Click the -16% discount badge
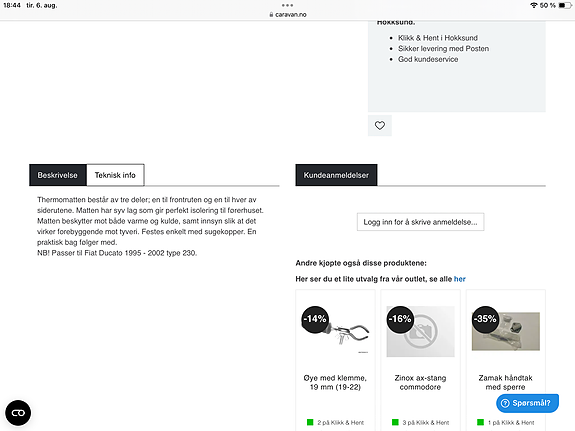Image resolution: width=575 pixels, height=431 pixels. coord(400,319)
